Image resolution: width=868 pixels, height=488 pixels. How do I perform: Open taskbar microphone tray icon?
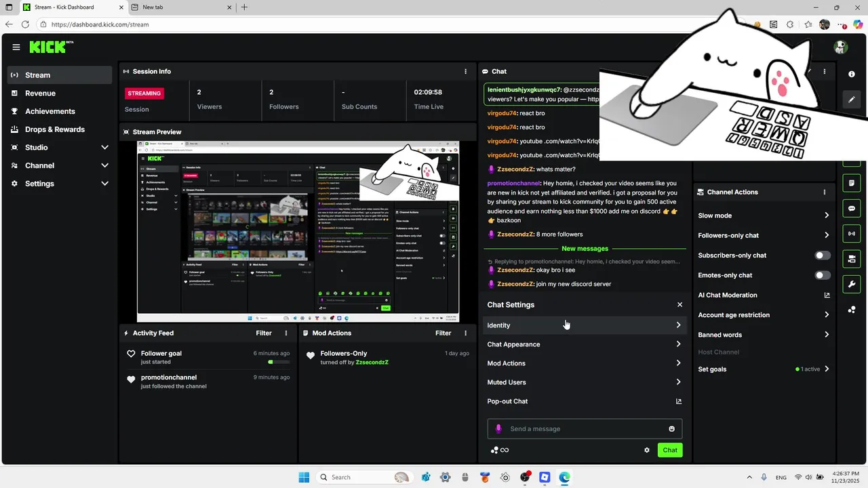pyautogui.click(x=764, y=477)
